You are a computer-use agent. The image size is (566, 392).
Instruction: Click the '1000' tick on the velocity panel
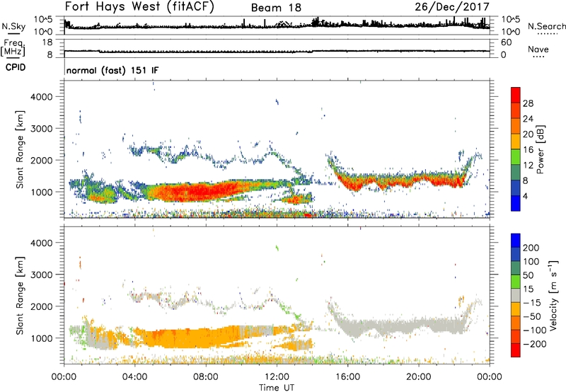coord(41,338)
